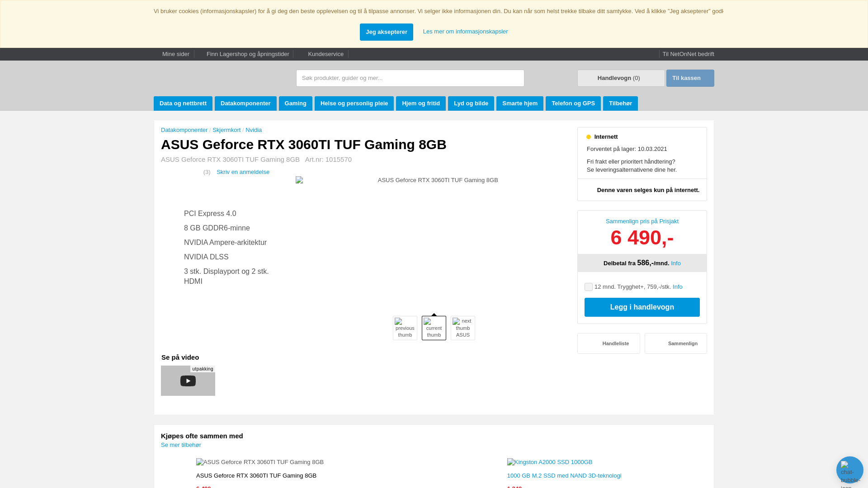Click ASUS RTX 3060TI image under Kjøpes ofte
The height and width of the screenshot is (488, 868).
click(260, 462)
